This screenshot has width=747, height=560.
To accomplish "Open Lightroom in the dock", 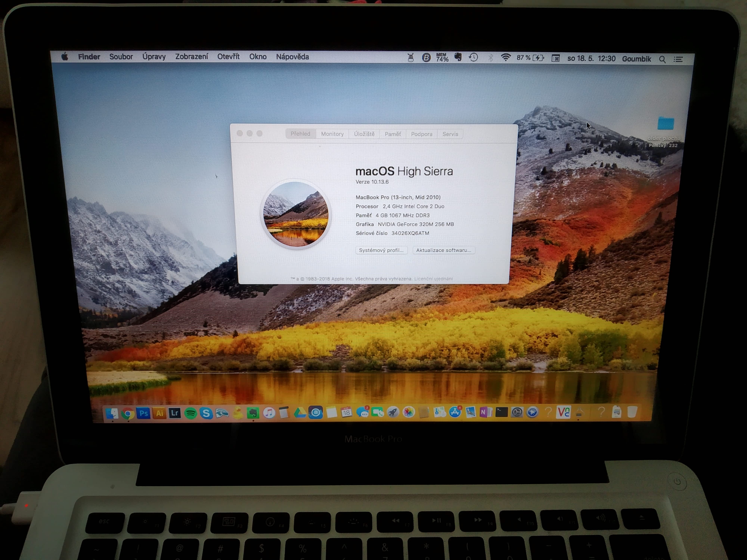I will click(175, 413).
